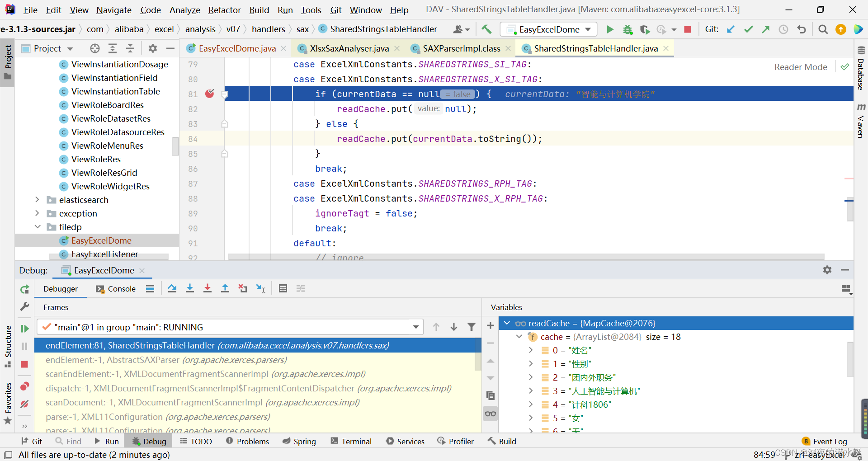Image resolution: width=868 pixels, height=461 pixels.
Task: Expand exception folder in Project tree
Action: click(x=37, y=213)
